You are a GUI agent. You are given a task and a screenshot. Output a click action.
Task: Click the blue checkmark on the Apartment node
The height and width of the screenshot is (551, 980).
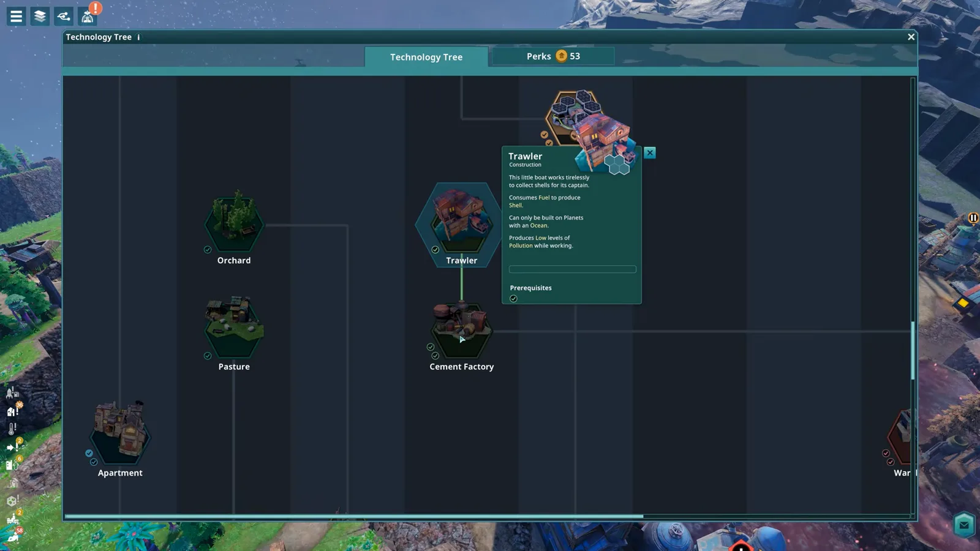[89, 454]
